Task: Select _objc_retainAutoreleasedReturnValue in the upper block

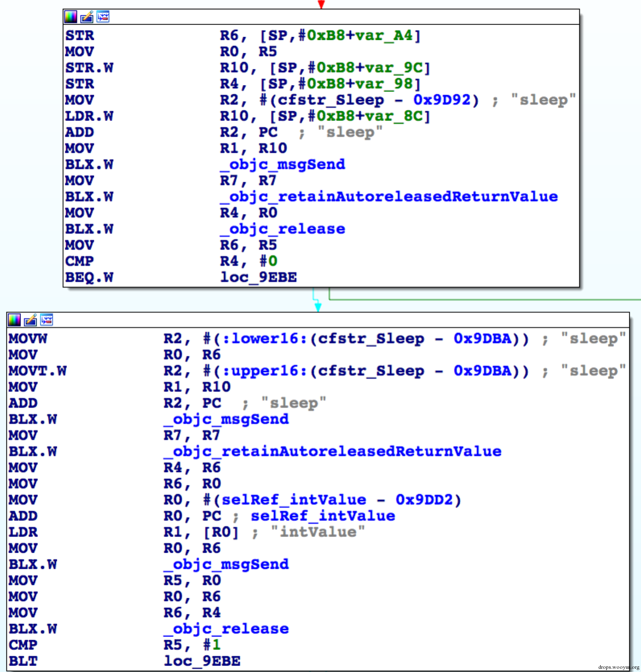Action: click(x=389, y=197)
